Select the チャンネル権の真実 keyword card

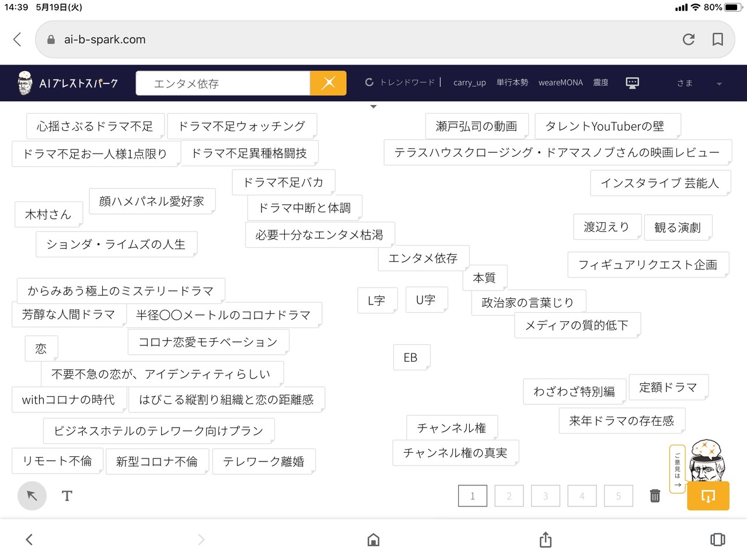coord(455,453)
